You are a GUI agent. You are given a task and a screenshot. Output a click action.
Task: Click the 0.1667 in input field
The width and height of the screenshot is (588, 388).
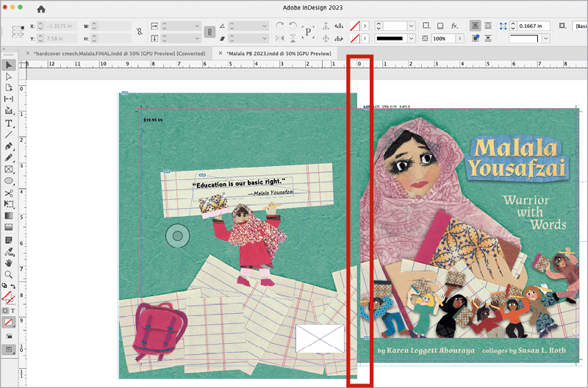click(534, 26)
